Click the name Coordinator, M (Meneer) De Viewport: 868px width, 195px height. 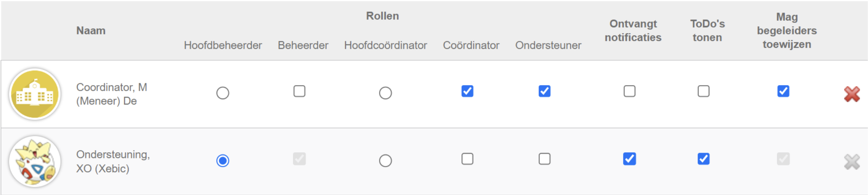111,94
